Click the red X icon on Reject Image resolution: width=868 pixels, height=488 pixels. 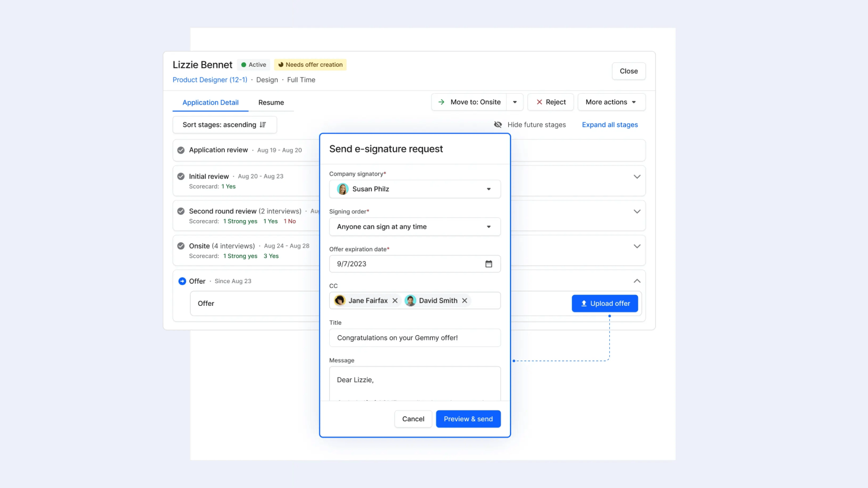[540, 102]
